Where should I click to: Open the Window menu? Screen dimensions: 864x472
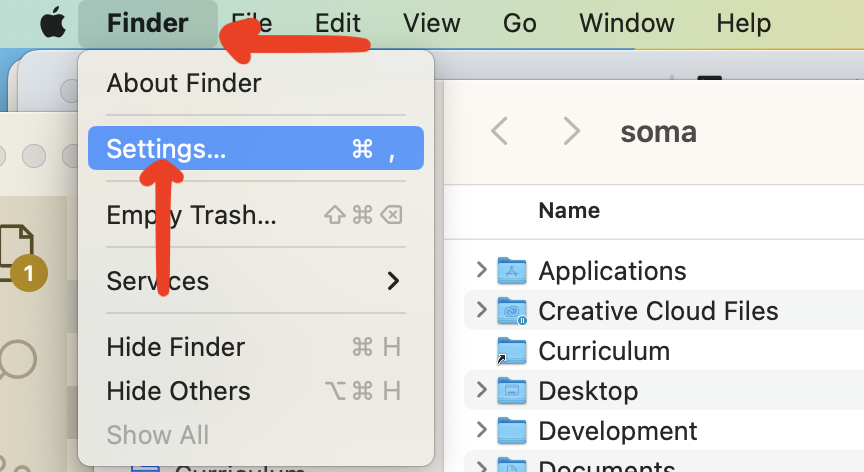627,24
